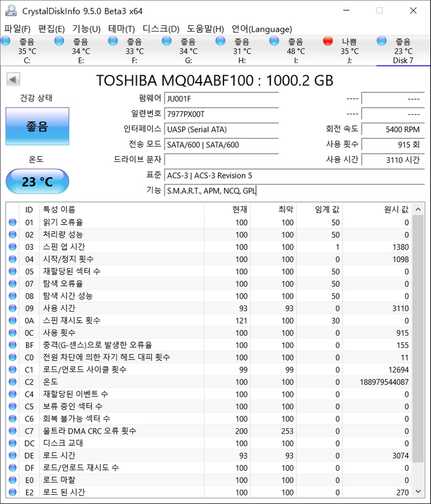Open the 도움말(H) menu
431x504 pixels.
[205, 29]
